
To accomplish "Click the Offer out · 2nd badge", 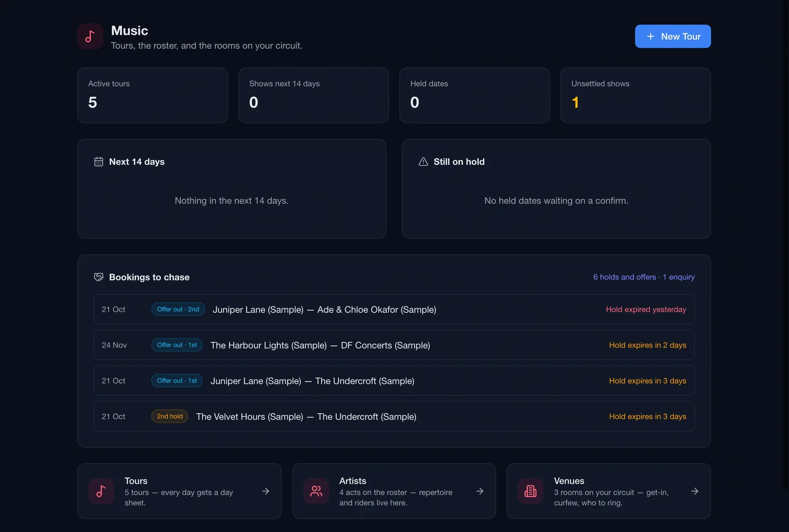I will point(178,309).
